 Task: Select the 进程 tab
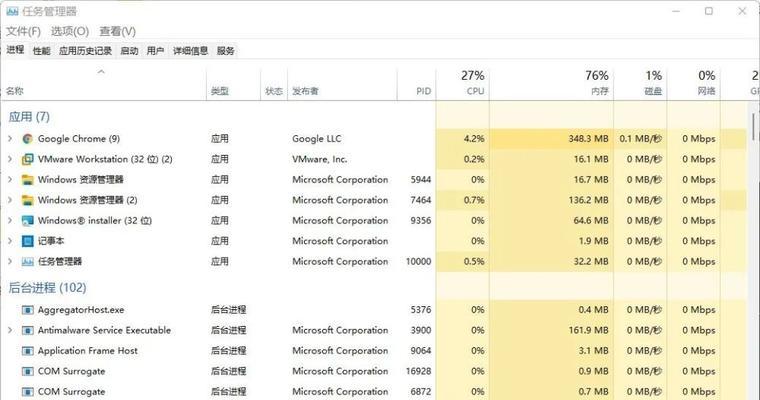point(15,50)
